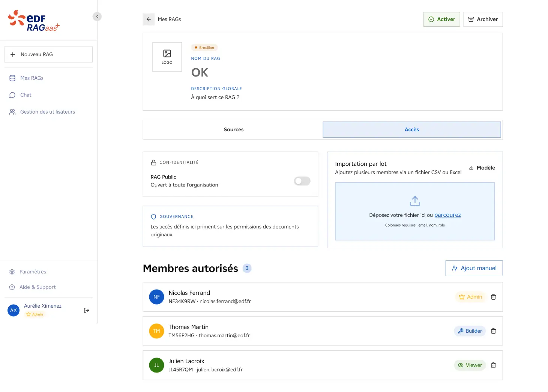Screen dimensions: 548x392
Task: Toggle the RAG Public switch
Action: click(x=302, y=181)
